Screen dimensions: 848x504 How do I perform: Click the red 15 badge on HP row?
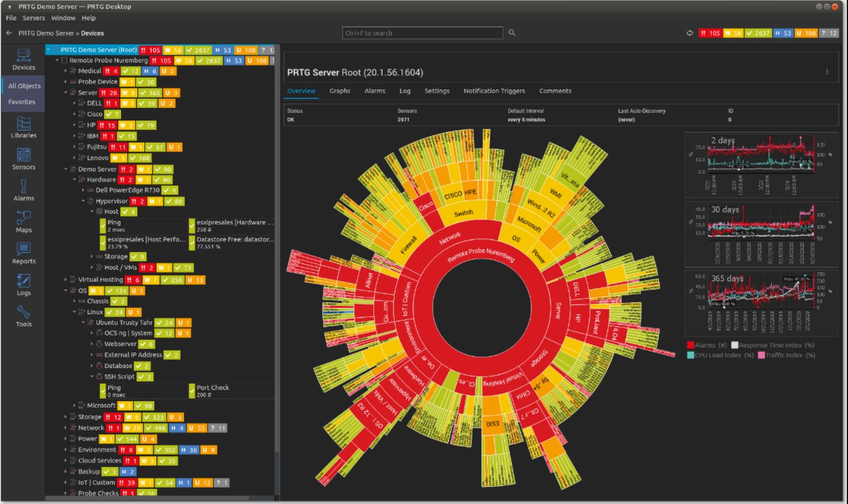pos(107,125)
